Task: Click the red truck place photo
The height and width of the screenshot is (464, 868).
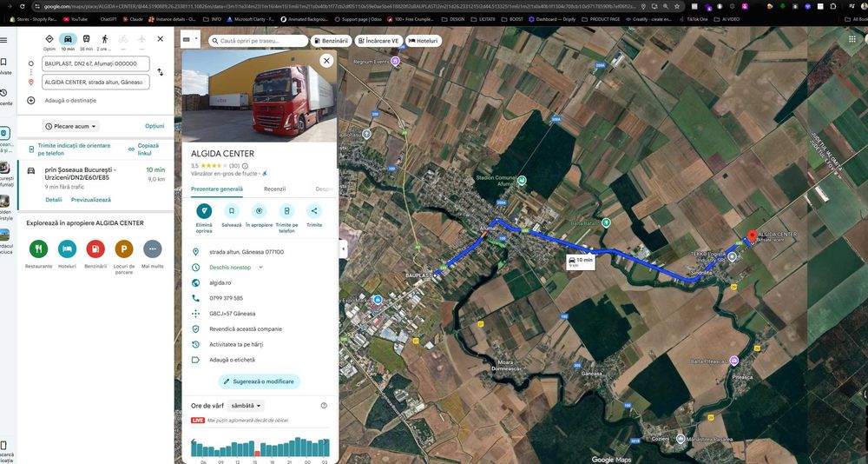Action: click(259, 96)
